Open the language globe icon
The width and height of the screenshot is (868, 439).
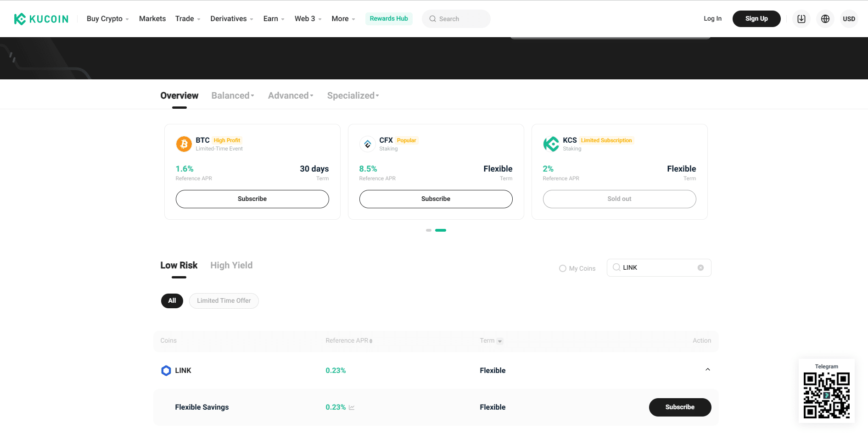pyautogui.click(x=825, y=19)
